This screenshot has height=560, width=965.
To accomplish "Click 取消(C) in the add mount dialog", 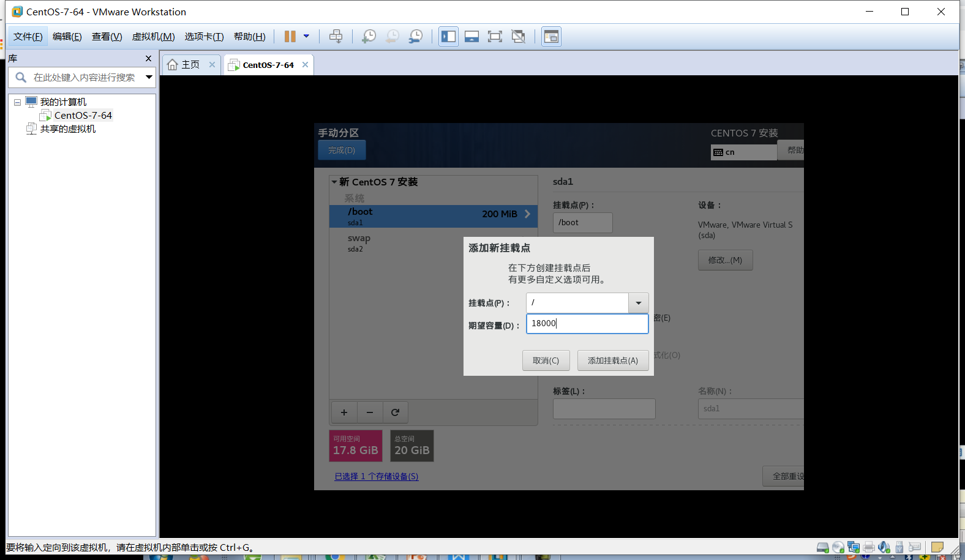I will (x=546, y=360).
